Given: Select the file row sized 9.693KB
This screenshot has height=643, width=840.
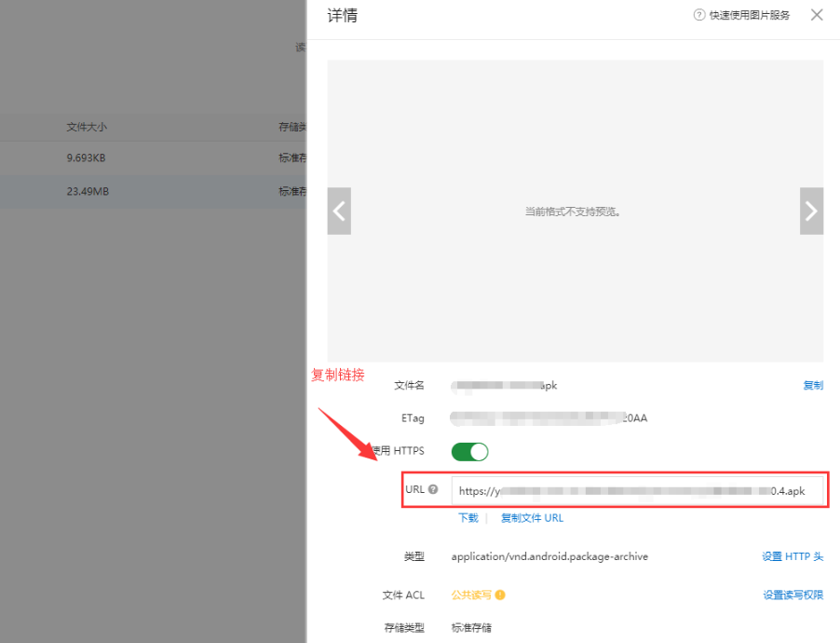Looking at the screenshot, I should (x=86, y=158).
